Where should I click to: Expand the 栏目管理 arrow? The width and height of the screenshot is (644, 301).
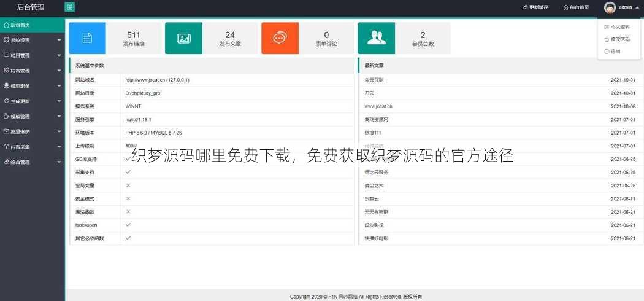coord(59,55)
